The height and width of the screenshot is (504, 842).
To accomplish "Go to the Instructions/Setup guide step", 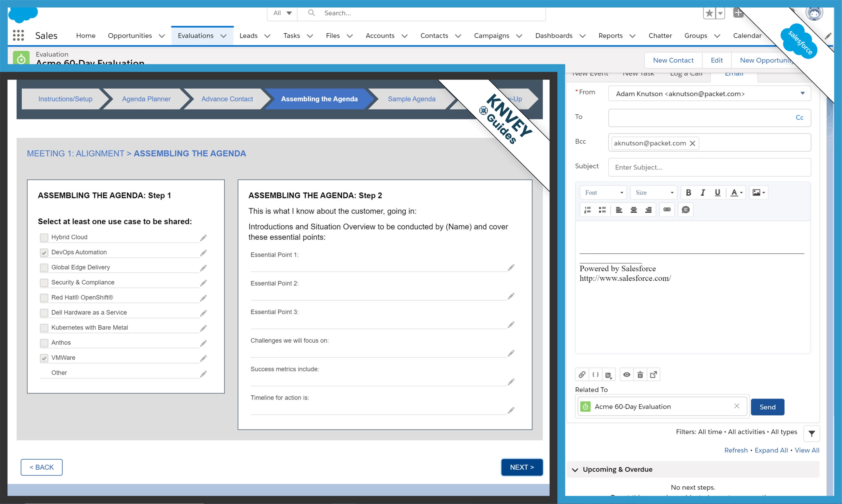I will [65, 99].
